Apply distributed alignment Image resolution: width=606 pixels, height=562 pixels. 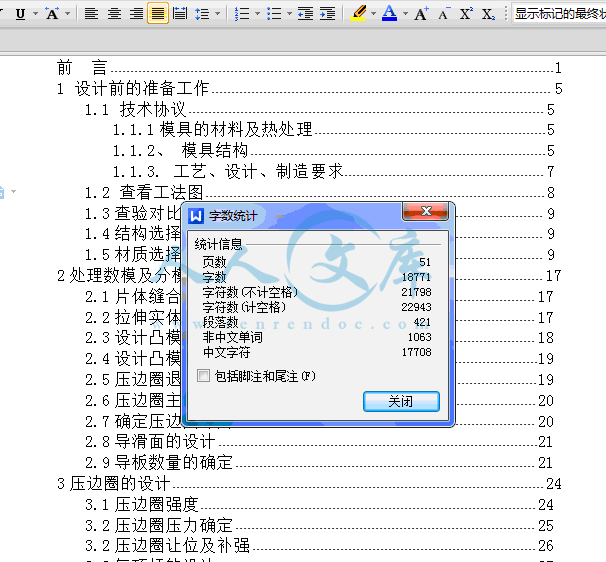click(180, 14)
